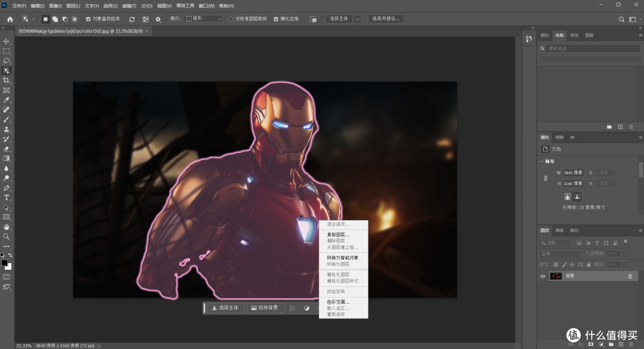Image resolution: width=644 pixels, height=349 pixels.
Task: Open the dropdown arrow beside 选择主体
Action: 357,19
